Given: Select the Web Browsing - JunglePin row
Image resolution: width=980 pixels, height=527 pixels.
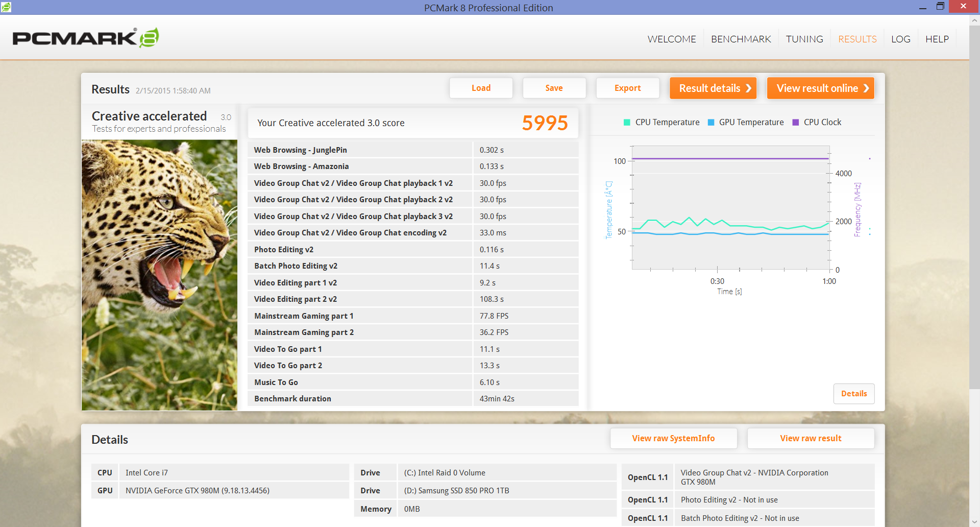Looking at the screenshot, I should [413, 150].
